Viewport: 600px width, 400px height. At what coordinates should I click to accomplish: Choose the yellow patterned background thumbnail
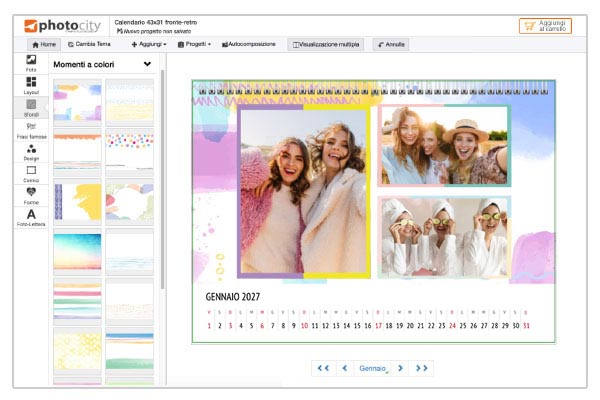(x=77, y=351)
